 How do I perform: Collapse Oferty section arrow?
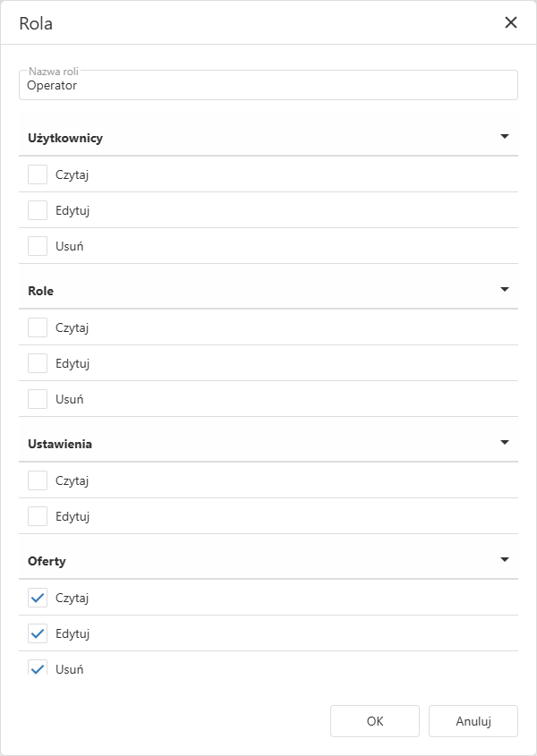coord(504,560)
